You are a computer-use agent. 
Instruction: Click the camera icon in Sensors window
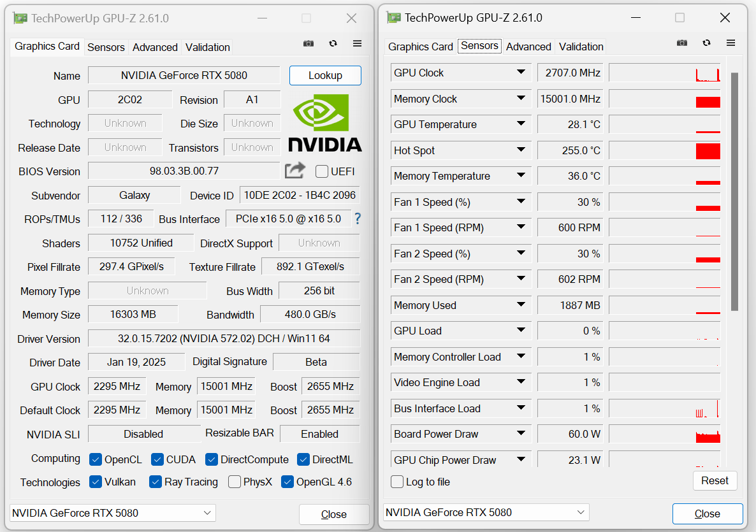[682, 43]
